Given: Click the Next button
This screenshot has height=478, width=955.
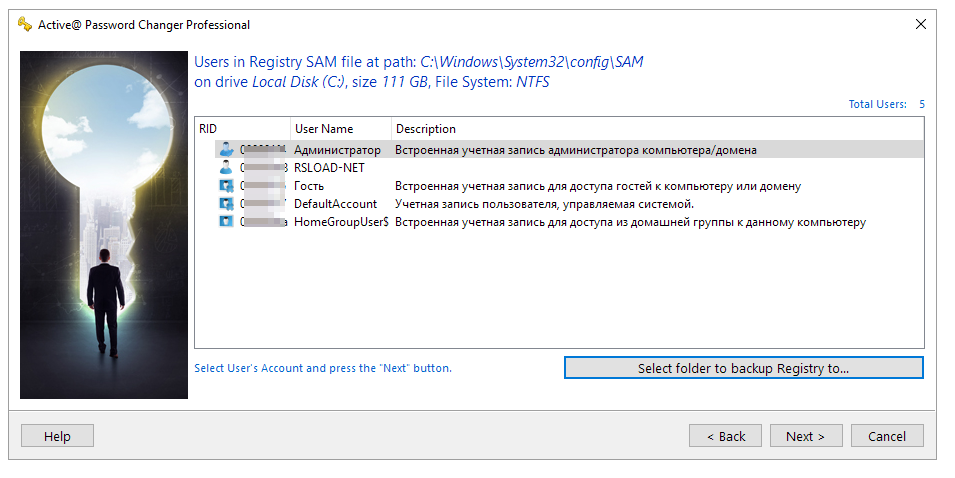Looking at the screenshot, I should (x=805, y=436).
